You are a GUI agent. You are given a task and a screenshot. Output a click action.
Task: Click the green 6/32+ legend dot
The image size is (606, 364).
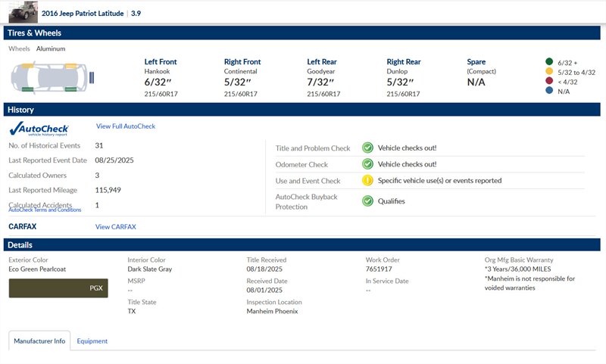[548, 62]
